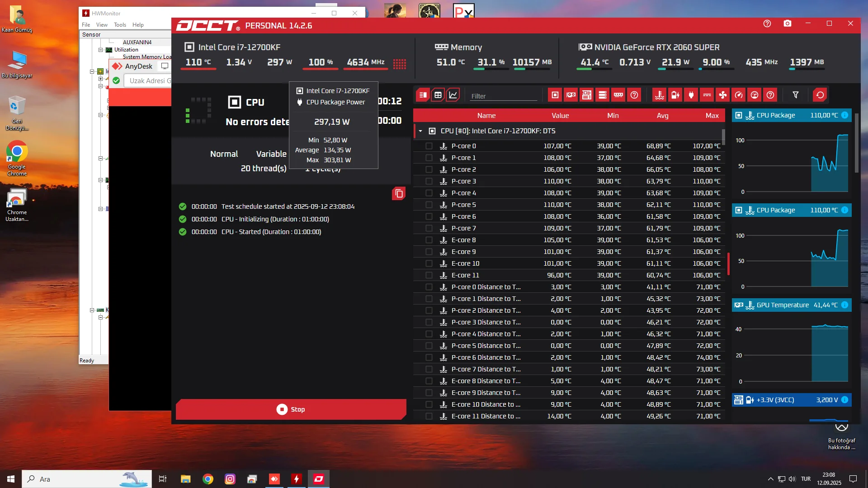Screen dimensions: 868x488
Task: Toggle the power plug sensor filter
Action: click(691, 95)
